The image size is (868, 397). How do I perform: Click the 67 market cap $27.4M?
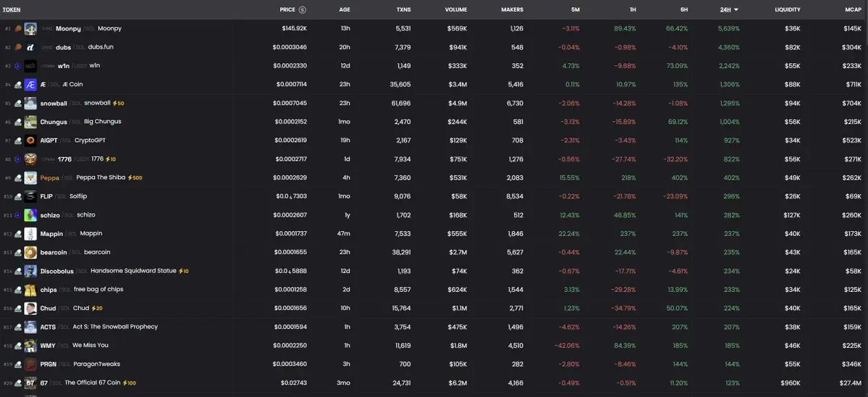coord(851,383)
